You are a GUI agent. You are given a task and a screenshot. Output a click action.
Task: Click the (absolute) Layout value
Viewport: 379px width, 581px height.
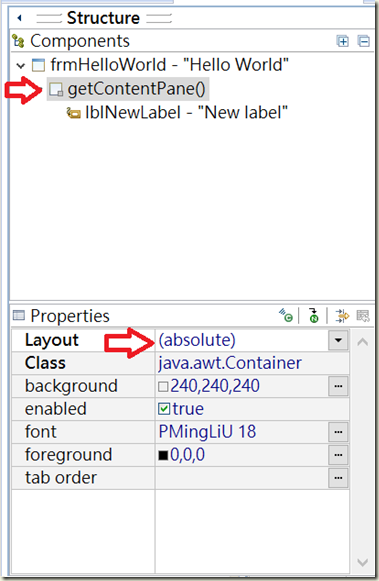click(x=197, y=340)
